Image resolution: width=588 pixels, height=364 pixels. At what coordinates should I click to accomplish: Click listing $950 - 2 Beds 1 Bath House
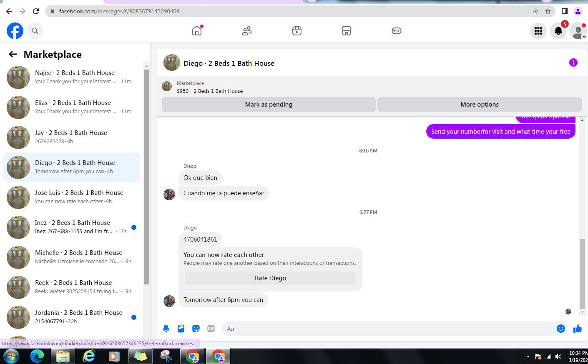pos(210,91)
